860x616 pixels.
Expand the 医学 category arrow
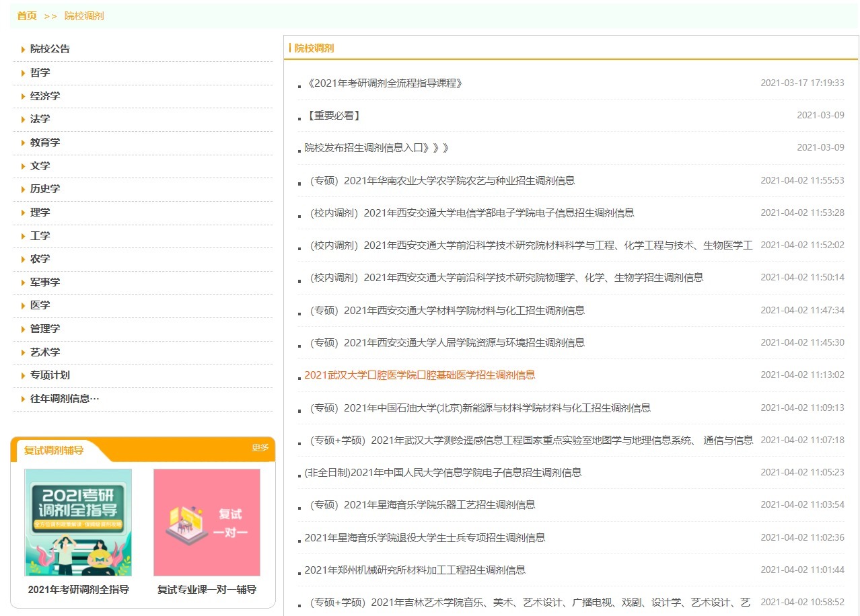pos(23,305)
